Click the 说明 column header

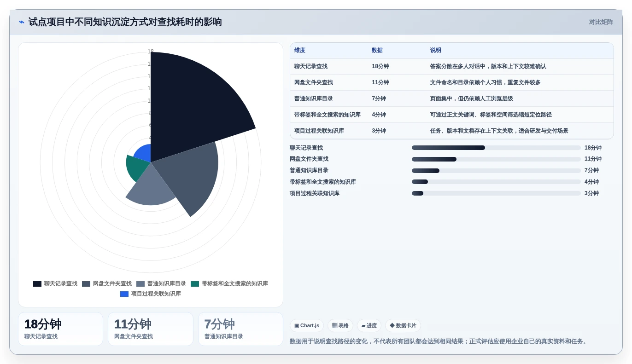(x=436, y=51)
